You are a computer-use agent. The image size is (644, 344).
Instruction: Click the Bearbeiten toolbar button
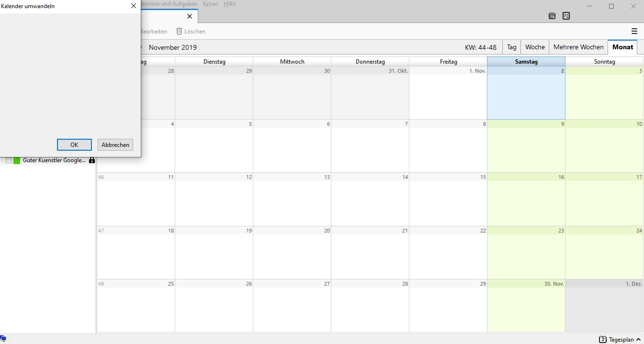[x=154, y=32]
